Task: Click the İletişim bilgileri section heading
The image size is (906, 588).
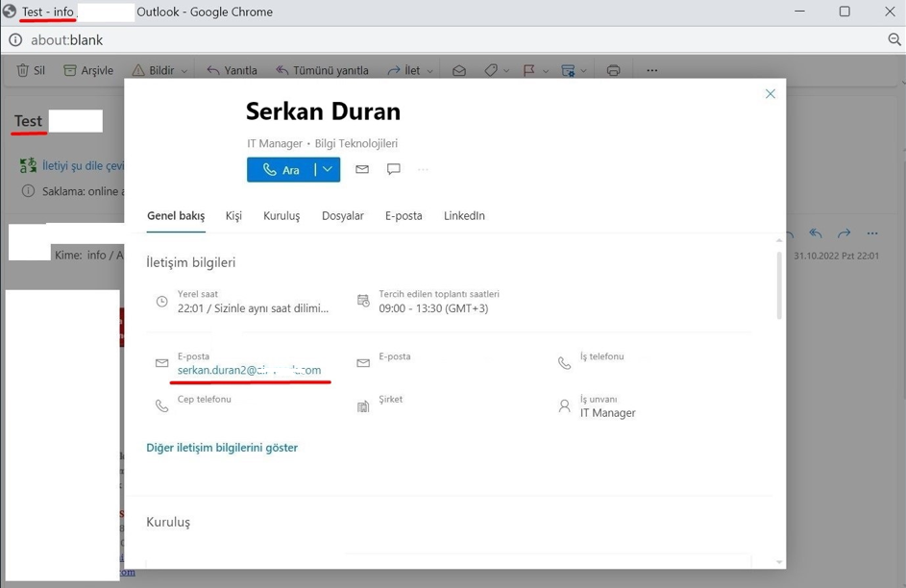Action: 190,262
